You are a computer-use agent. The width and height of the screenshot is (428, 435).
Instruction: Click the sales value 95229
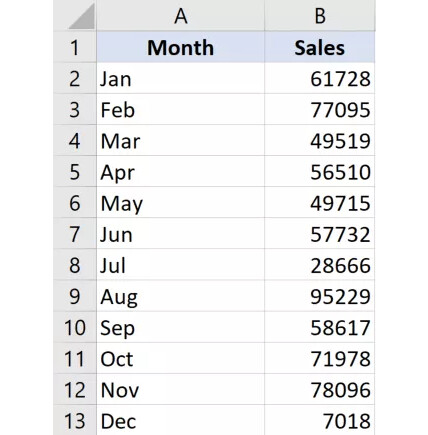pyautogui.click(x=320, y=296)
